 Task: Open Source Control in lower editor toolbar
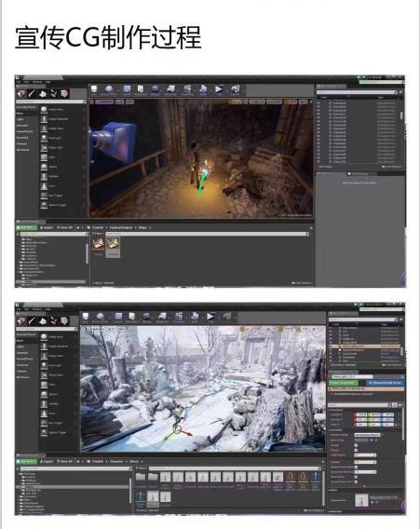point(101,318)
